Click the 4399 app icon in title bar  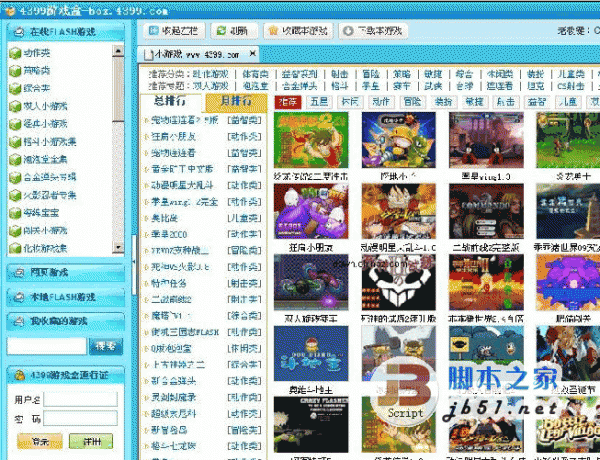pyautogui.click(x=11, y=11)
